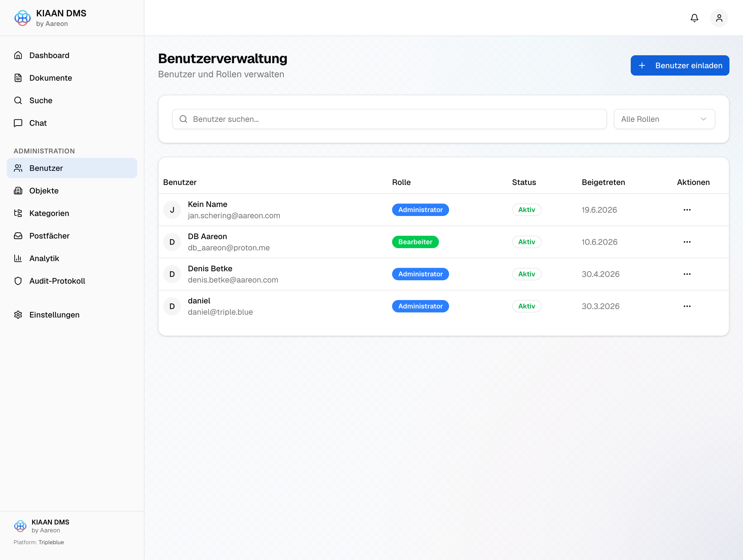This screenshot has width=743, height=560.
Task: Click join date 10.6.2026
Action: [599, 242]
